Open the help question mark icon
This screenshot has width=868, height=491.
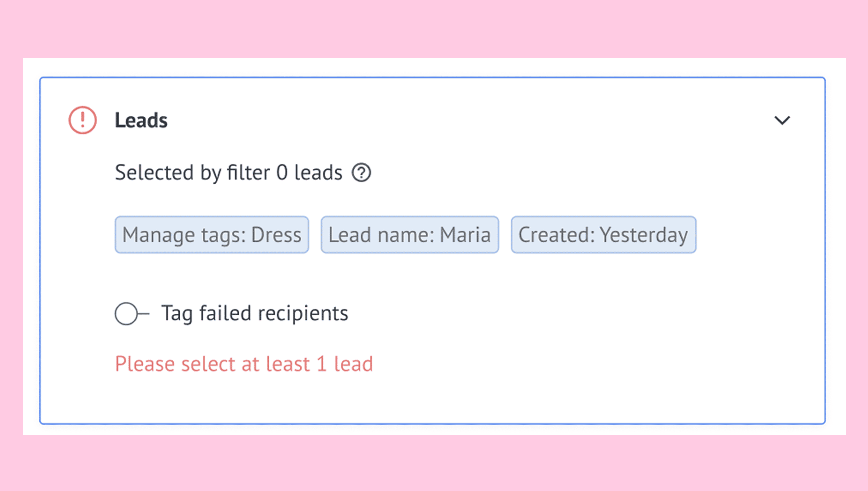[361, 173]
